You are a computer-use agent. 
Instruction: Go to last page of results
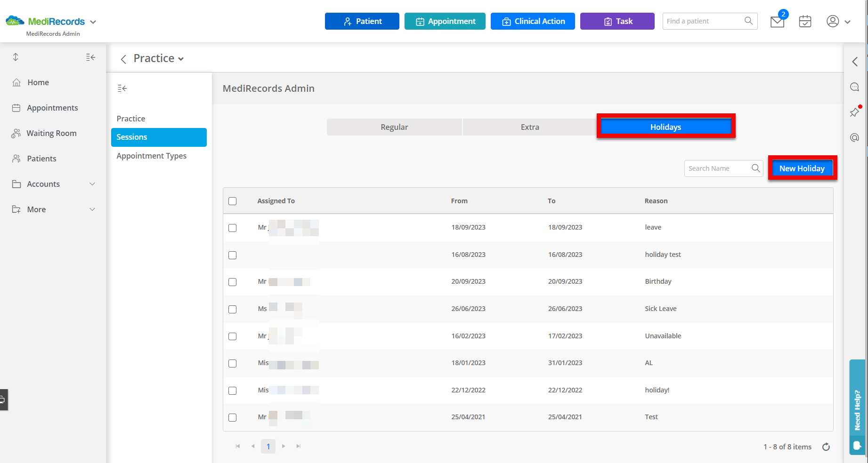tap(299, 446)
